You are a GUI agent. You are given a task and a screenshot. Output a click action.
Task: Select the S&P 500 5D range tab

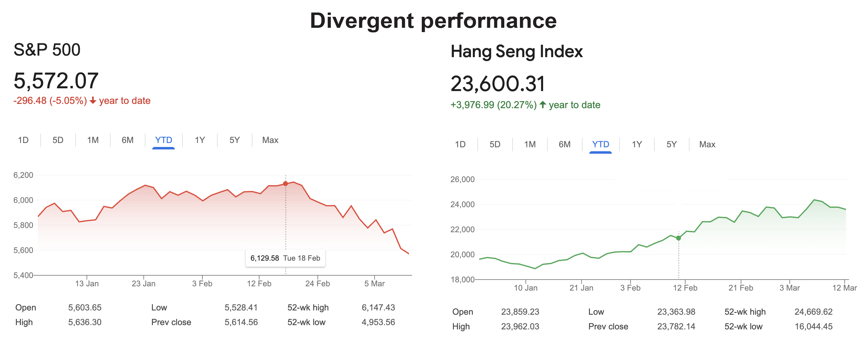click(x=58, y=140)
